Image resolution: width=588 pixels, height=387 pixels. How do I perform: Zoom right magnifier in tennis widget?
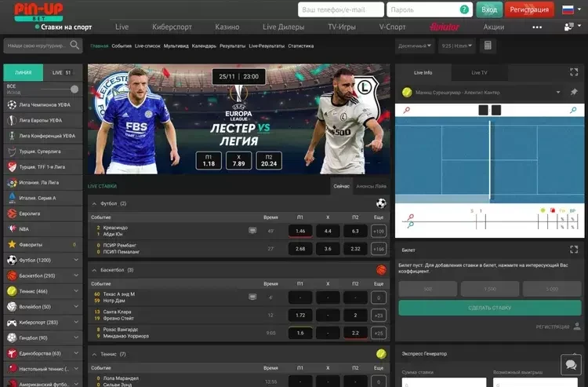[573, 110]
